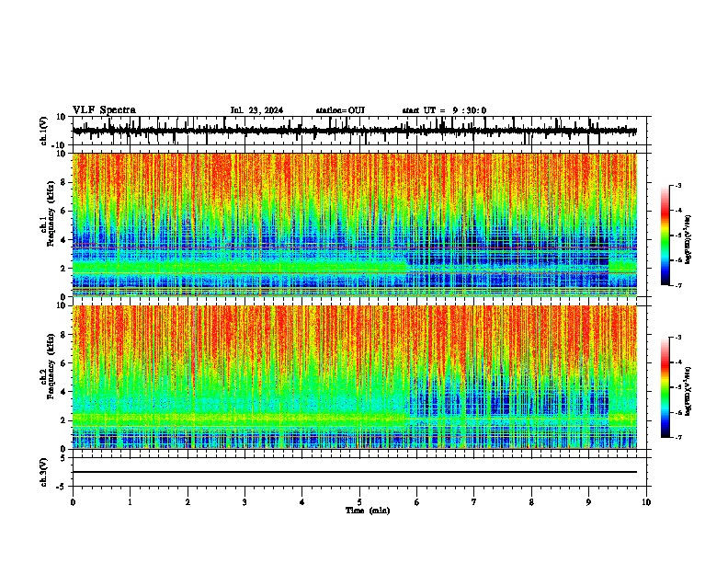
Task: Click time axis tick label 10
Action: 646,502
